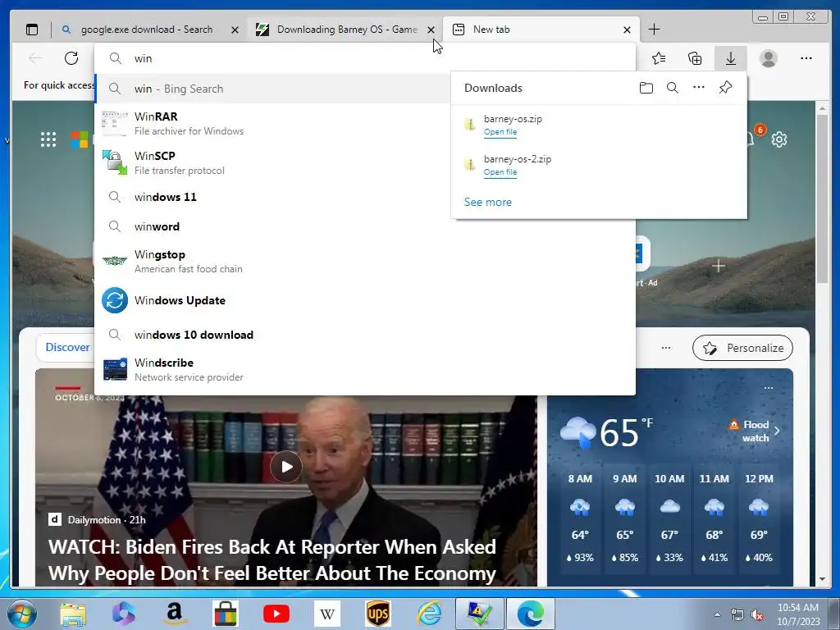840x630 pixels.
Task: Click the address bar containing win
Action: 364,58
